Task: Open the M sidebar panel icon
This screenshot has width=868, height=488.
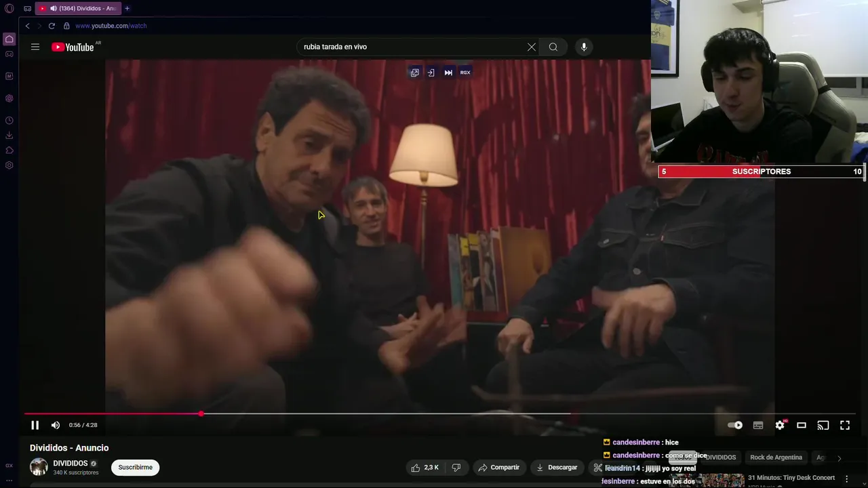Action: point(9,77)
